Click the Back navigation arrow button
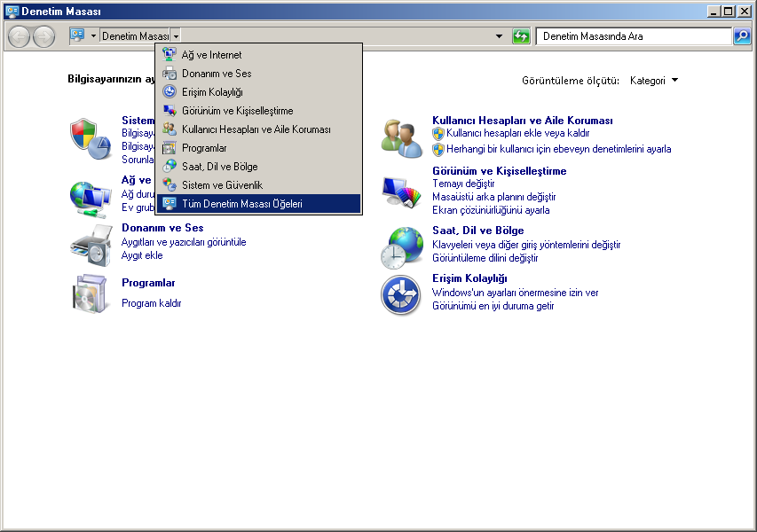The width and height of the screenshot is (757, 532). click(20, 36)
